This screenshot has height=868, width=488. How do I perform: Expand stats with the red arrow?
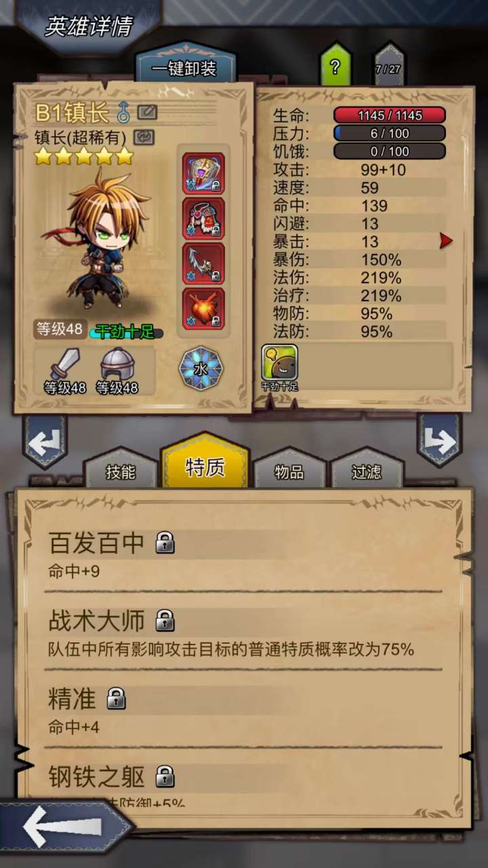coord(445,241)
